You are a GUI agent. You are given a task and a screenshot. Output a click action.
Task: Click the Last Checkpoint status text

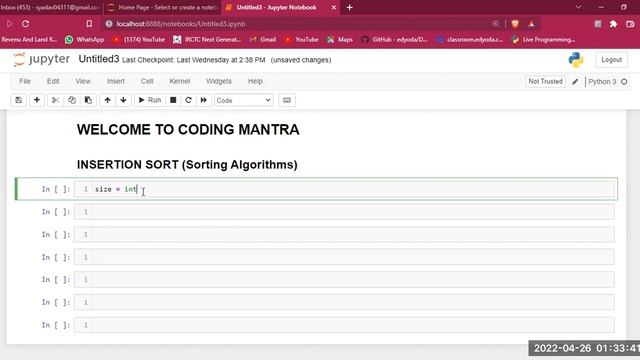click(x=193, y=60)
